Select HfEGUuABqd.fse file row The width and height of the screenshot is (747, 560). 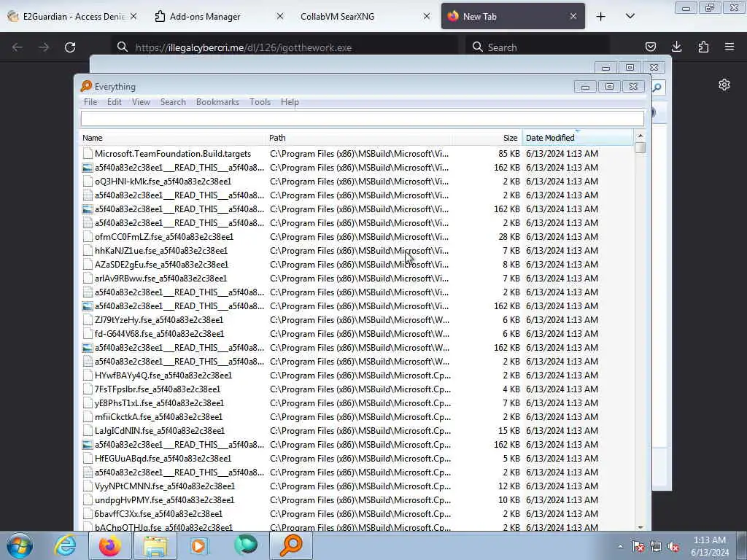357,459
